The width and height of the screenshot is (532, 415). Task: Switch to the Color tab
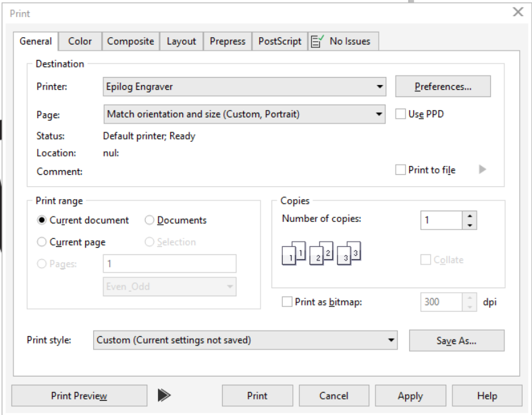(80, 41)
